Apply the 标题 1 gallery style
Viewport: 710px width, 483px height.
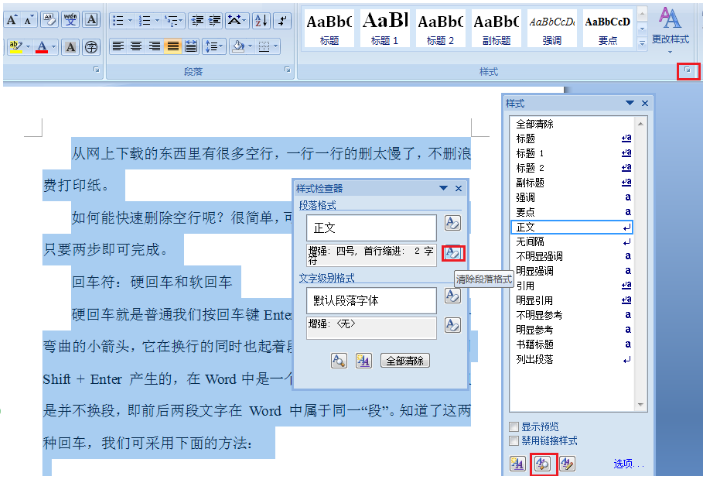[x=385, y=29]
